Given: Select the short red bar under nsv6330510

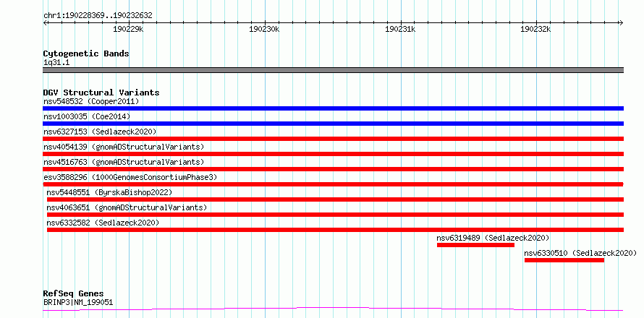Looking at the screenshot, I should [x=564, y=260].
